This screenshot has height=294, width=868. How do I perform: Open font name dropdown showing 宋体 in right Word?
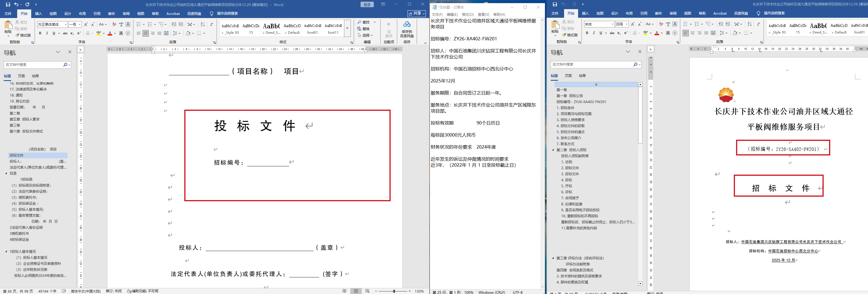pyautogui.click(x=612, y=24)
